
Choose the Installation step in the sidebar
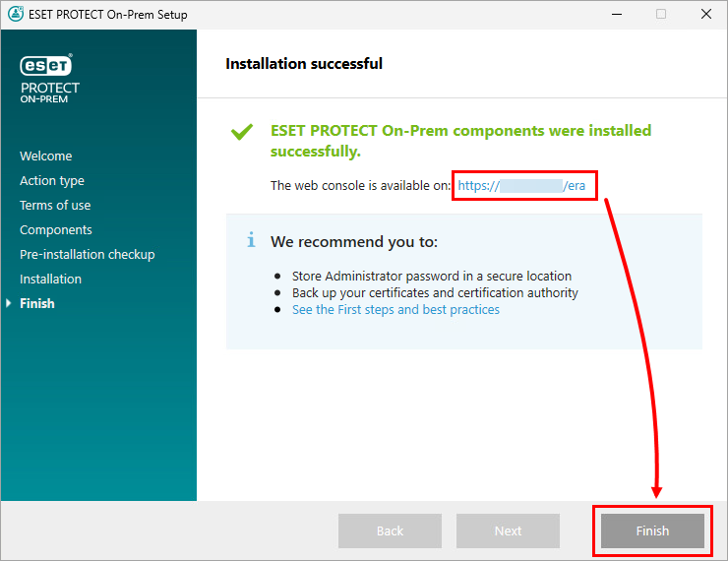click(x=50, y=280)
